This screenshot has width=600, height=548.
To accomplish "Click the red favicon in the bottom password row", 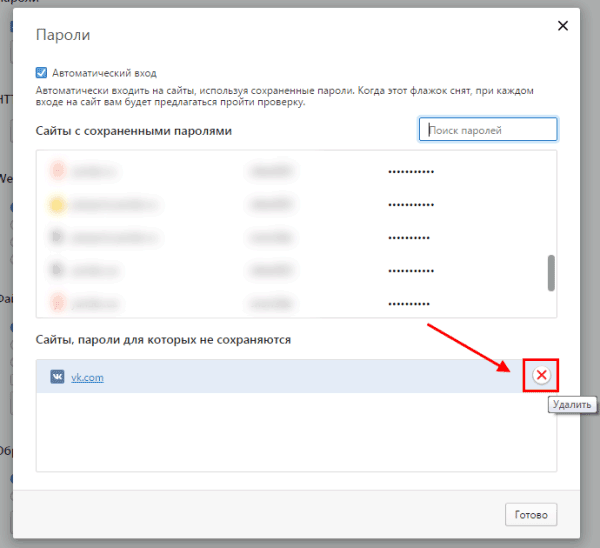I will point(57,303).
